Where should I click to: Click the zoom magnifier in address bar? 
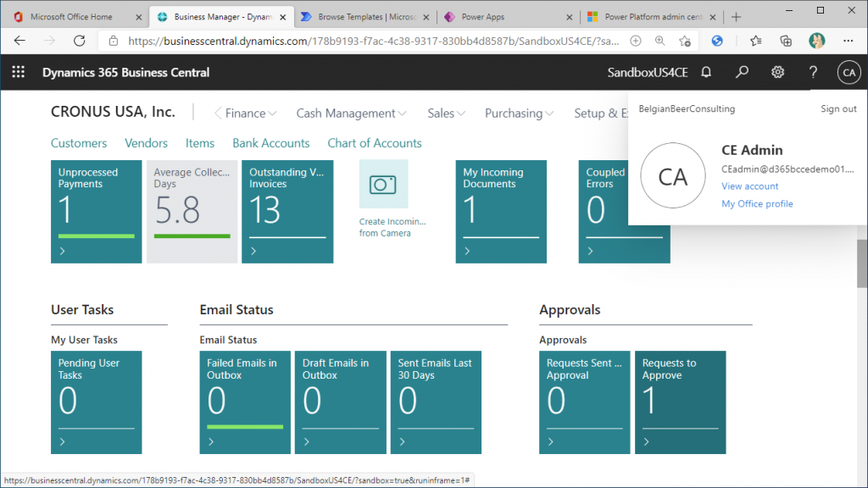pyautogui.click(x=659, y=41)
